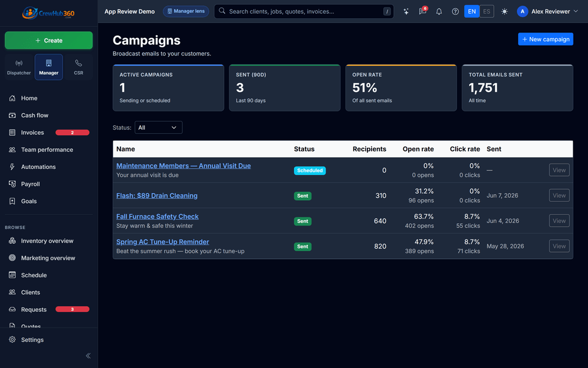This screenshot has height=368, width=588.
Task: Open the Status filter dropdown
Action: coord(158,128)
